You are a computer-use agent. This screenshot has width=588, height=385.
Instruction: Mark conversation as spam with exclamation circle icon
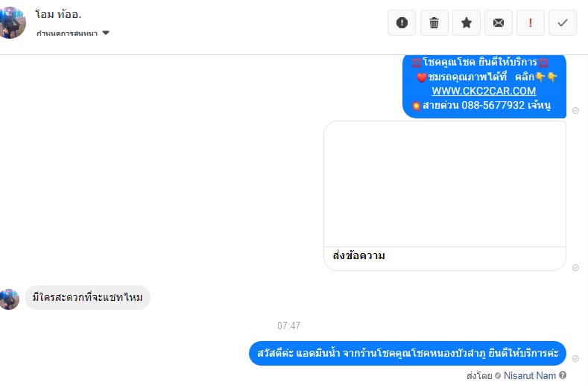click(x=402, y=23)
